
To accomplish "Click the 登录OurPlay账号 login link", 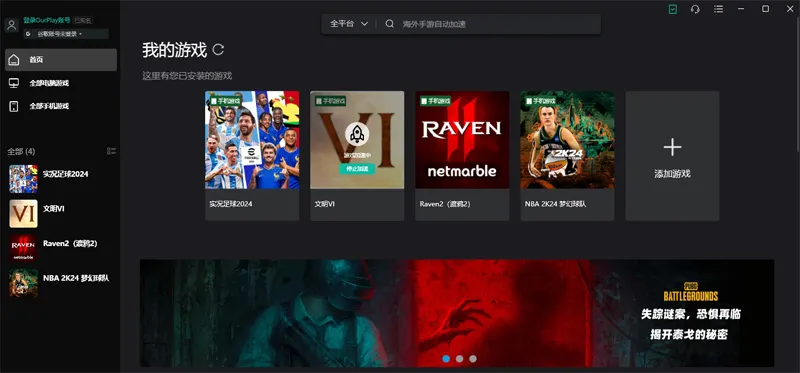I will coord(46,20).
